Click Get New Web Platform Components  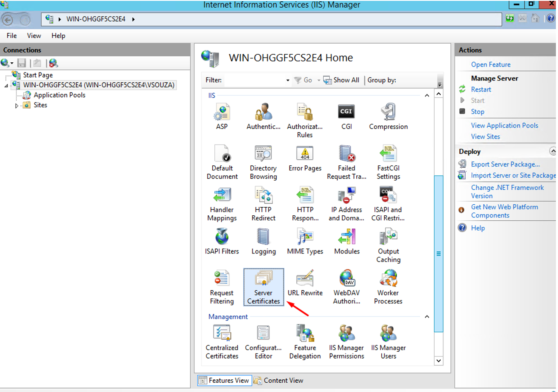pyautogui.click(x=505, y=211)
